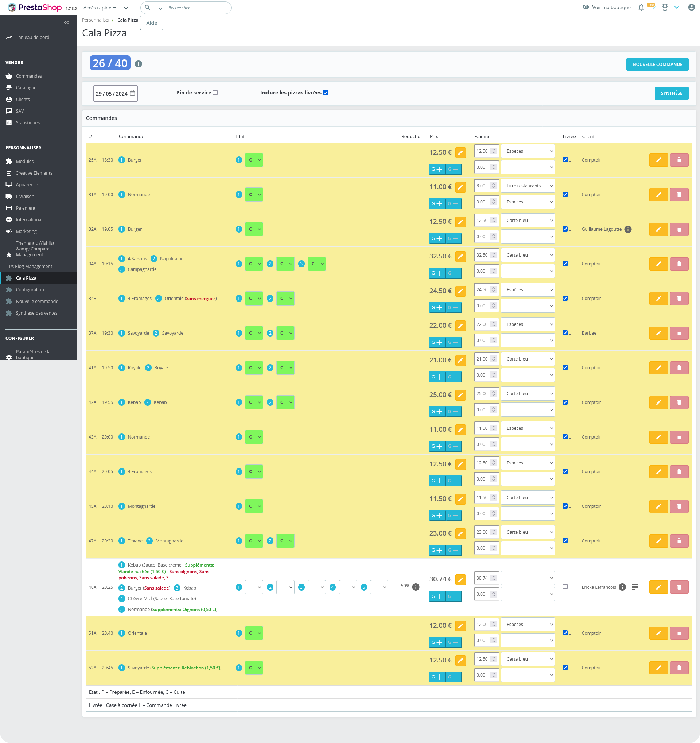Open Voir ma boutique link

tap(607, 8)
